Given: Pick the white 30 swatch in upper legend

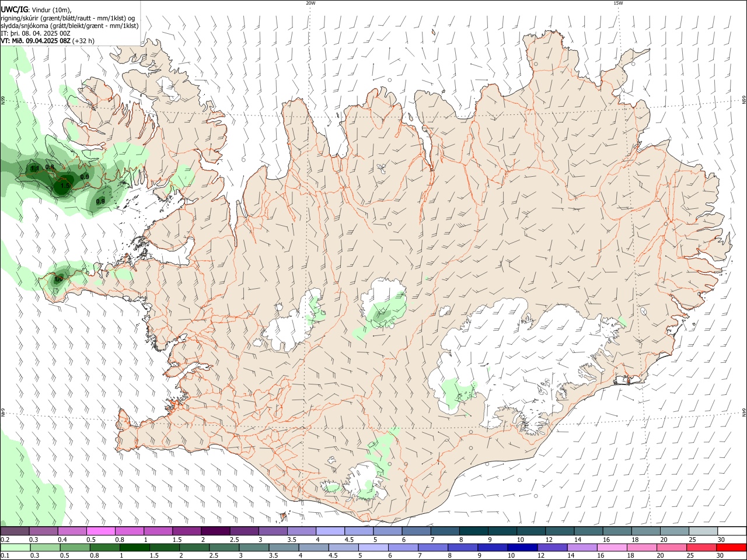Looking at the screenshot, I should [732, 531].
